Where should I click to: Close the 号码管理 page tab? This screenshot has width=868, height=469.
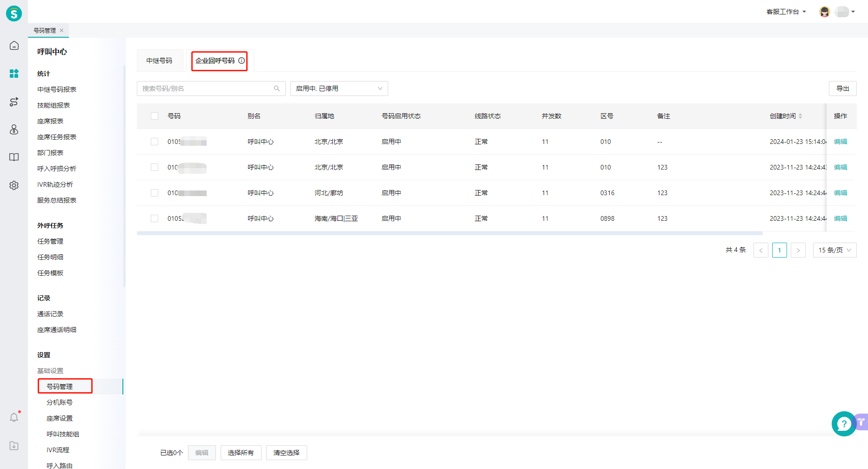(x=61, y=30)
